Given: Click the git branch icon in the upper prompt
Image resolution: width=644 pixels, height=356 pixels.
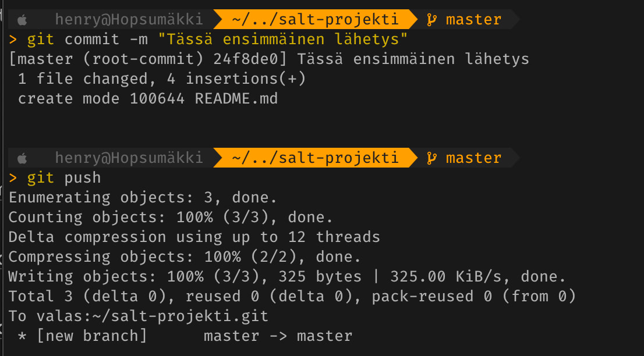Looking at the screenshot, I should click(x=431, y=20).
